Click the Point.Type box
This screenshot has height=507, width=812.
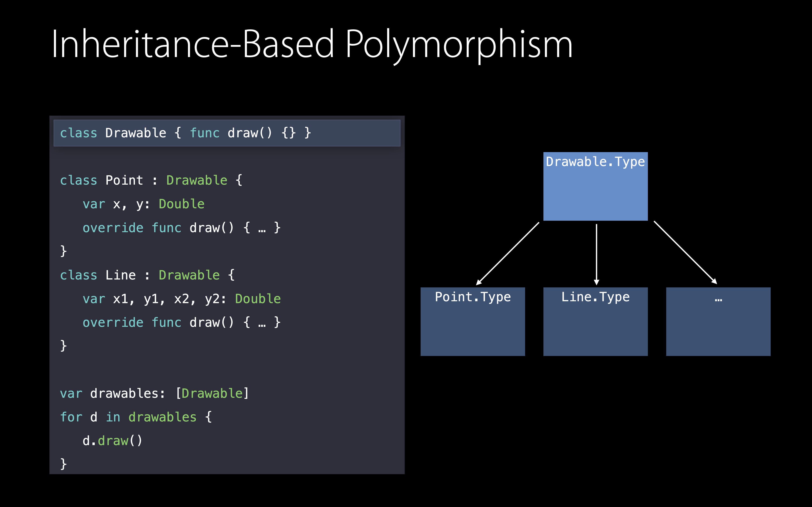[472, 321]
